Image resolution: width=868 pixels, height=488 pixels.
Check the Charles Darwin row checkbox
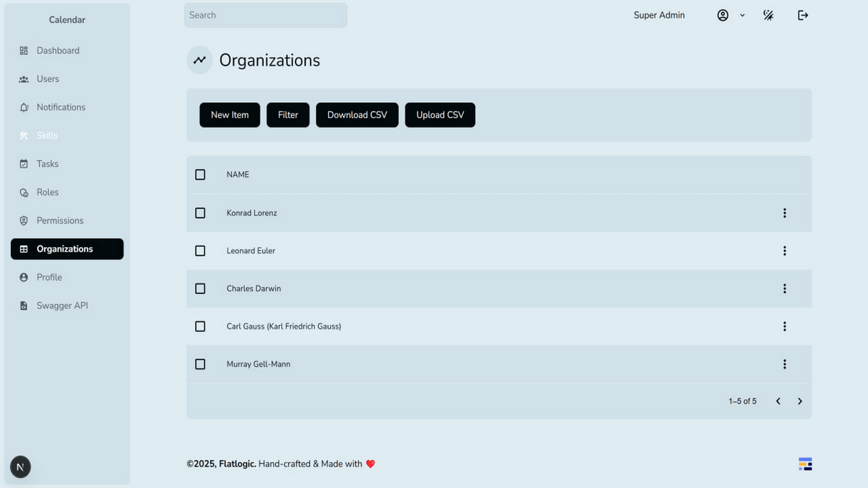pos(200,289)
